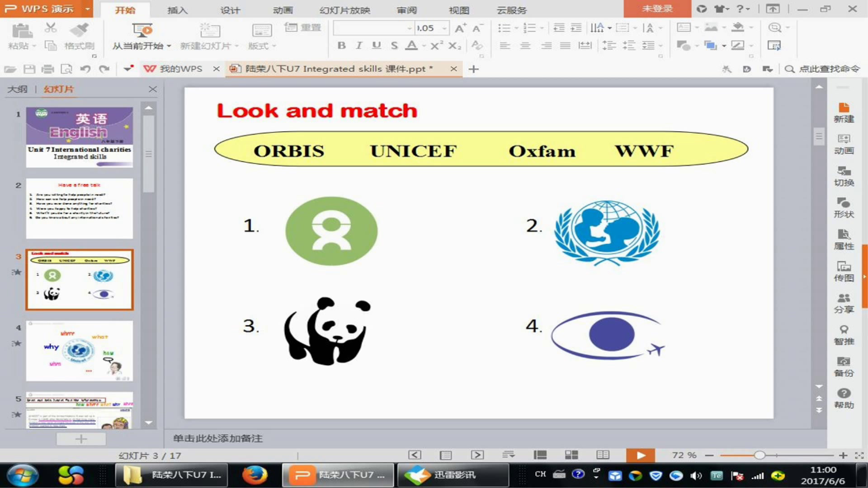Decrease font size with A- icon

pos(478,28)
